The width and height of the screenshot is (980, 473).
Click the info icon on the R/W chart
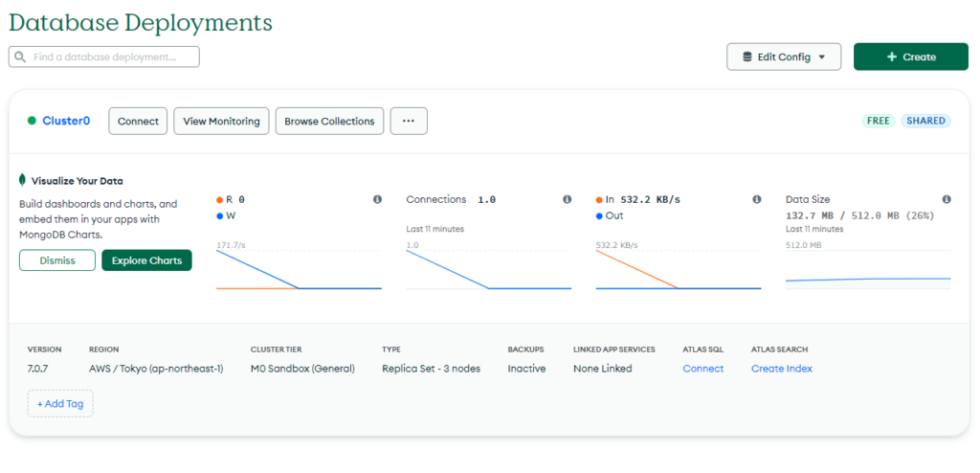(x=377, y=199)
